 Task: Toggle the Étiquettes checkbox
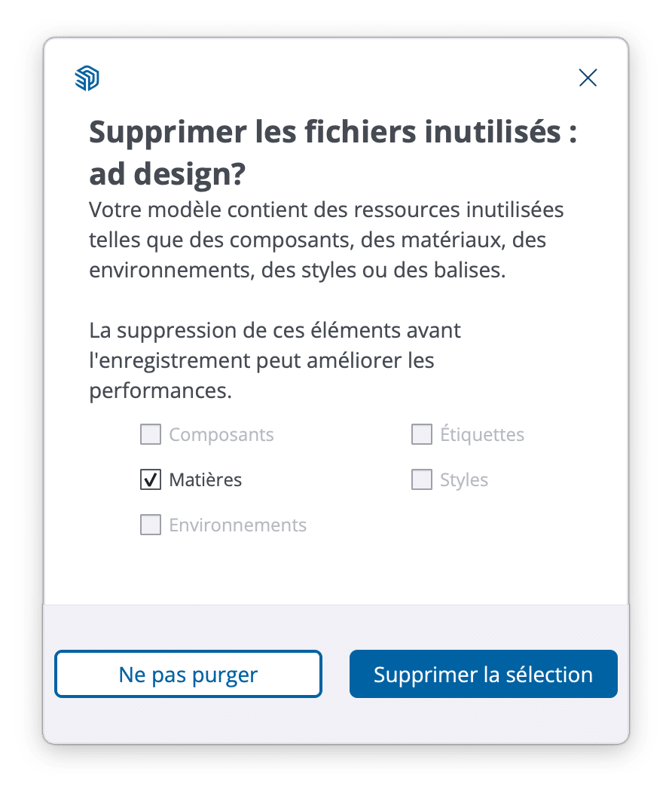[422, 435]
